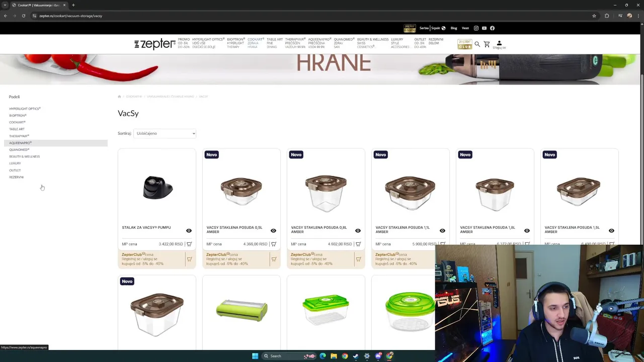Click ZepterClub price cart icon for 0,5L posuda
The height and width of the screenshot is (362, 644).
pos(274,259)
